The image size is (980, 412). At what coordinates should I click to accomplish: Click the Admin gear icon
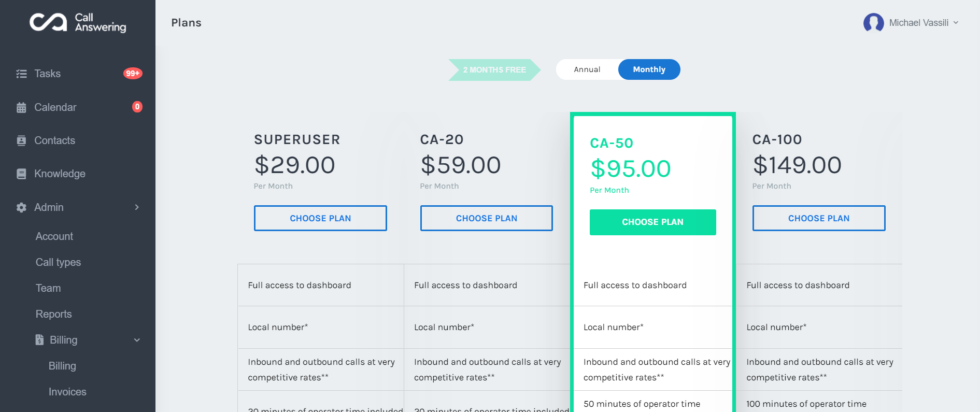[21, 208]
